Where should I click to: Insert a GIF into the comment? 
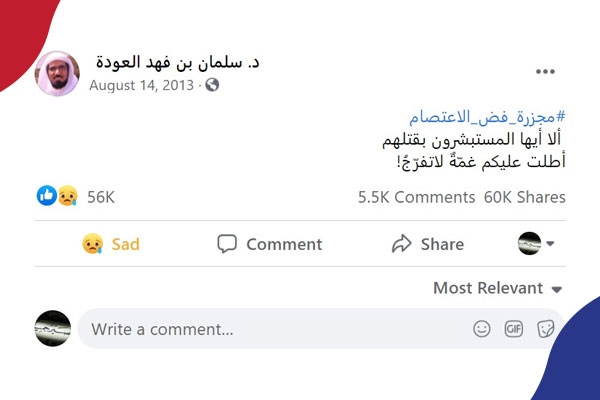pos(514,329)
